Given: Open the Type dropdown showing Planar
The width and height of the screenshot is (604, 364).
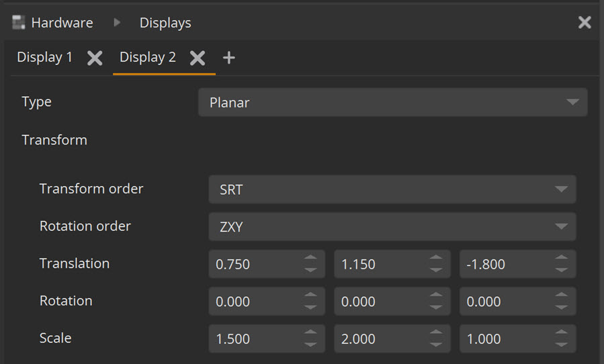Looking at the screenshot, I should 392,103.
